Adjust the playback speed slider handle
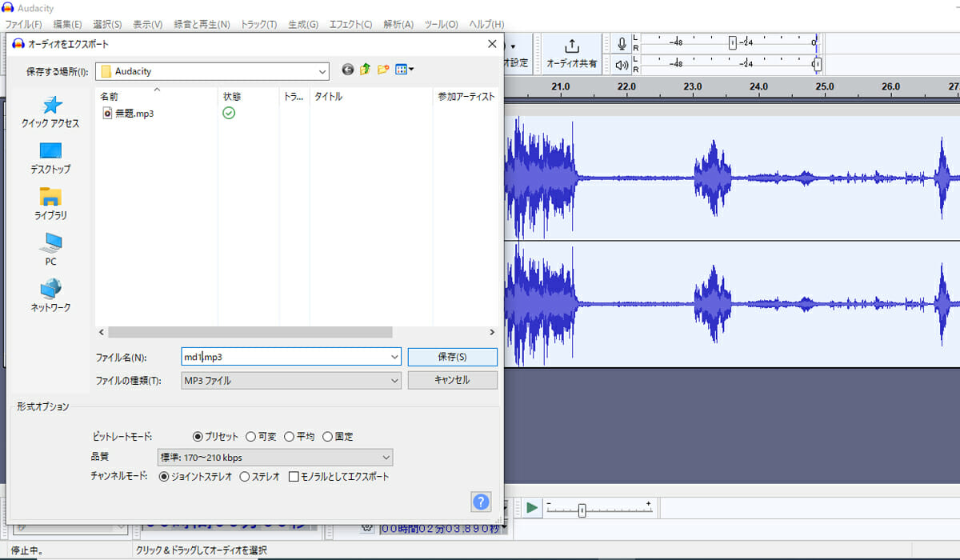Screen dimensions: 960x560 tap(582, 510)
